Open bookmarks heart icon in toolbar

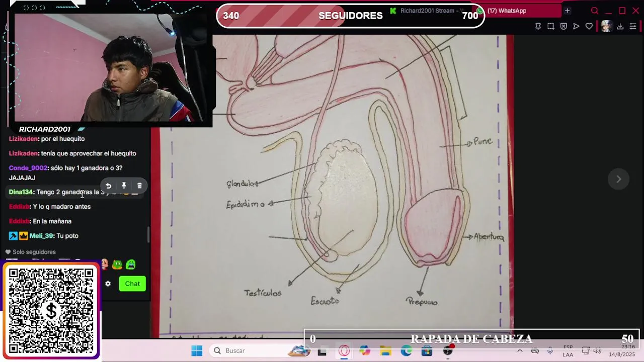[589, 26]
